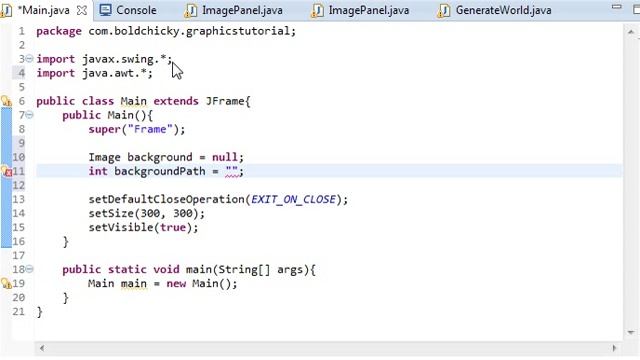Switch to the Main.java tab
Viewport: 640px width, 360px height.
(x=43, y=10)
